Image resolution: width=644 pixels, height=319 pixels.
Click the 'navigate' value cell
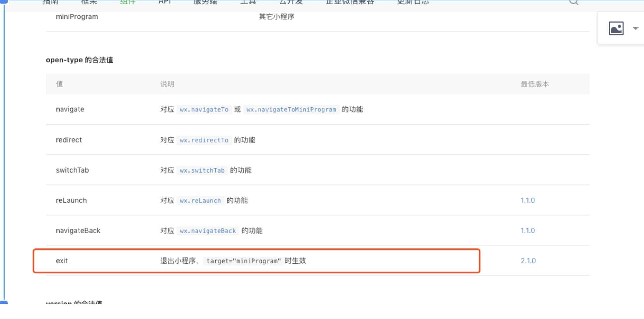click(70, 109)
